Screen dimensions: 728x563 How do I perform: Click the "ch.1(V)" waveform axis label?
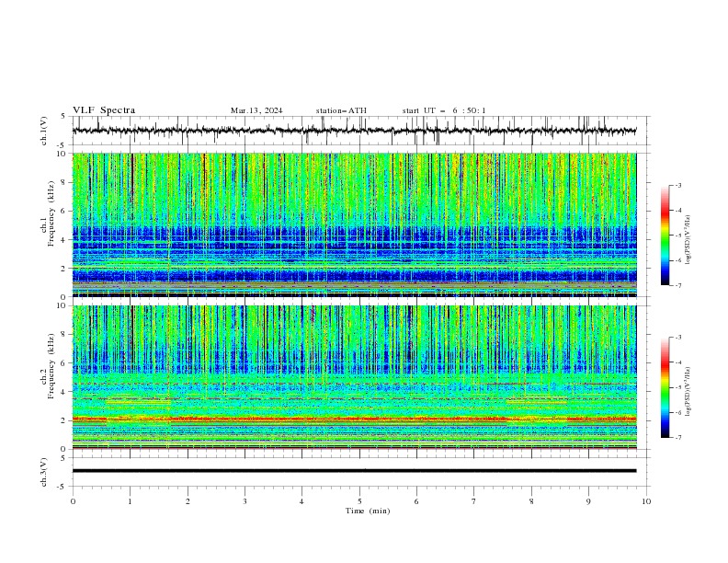point(44,131)
